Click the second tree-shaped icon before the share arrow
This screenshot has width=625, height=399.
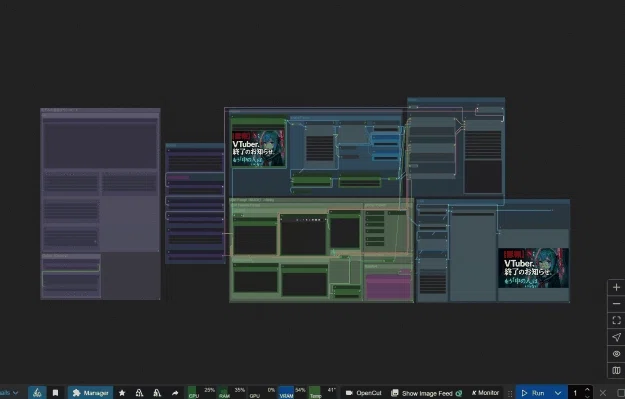pyautogui.click(x=157, y=393)
